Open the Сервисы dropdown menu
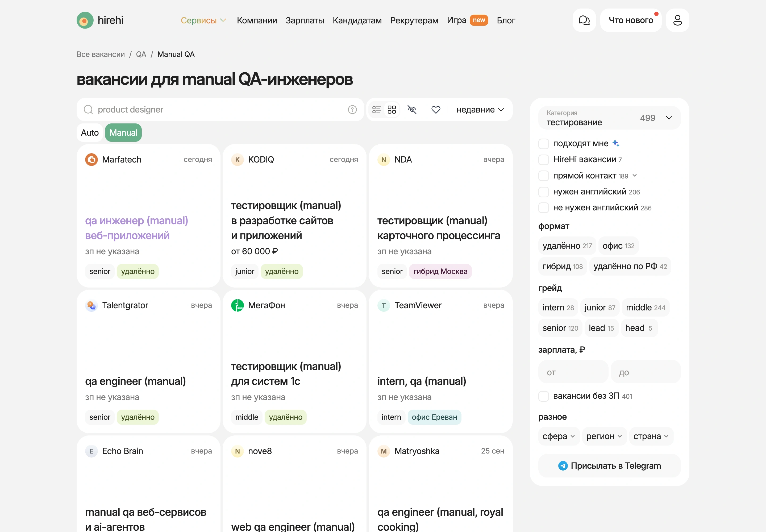Viewport: 766px width, 532px height. 203,20
